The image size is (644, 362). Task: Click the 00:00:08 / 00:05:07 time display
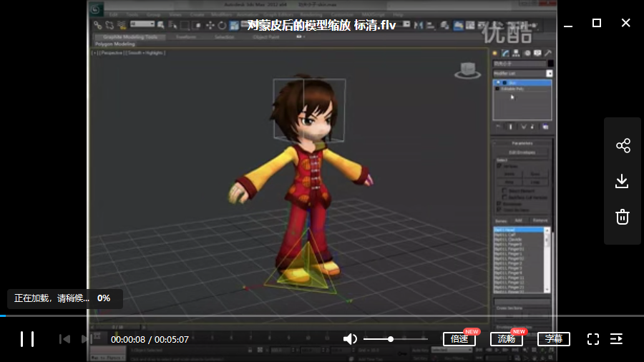150,339
